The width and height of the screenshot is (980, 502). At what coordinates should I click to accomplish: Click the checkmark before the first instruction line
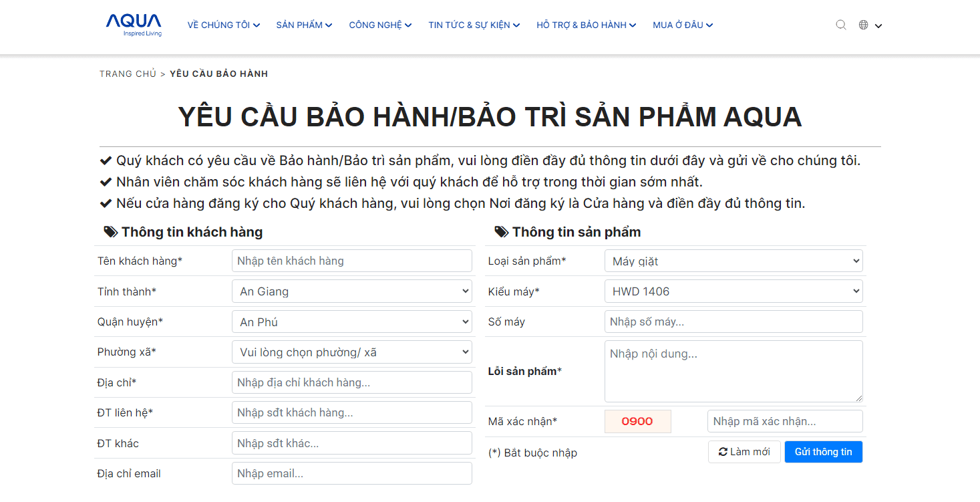coord(106,160)
